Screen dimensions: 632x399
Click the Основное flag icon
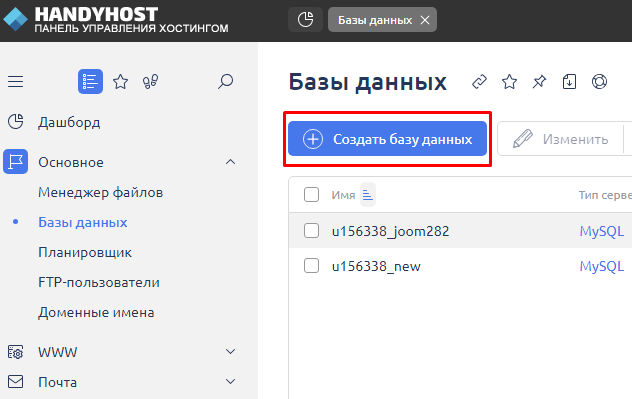point(16,162)
